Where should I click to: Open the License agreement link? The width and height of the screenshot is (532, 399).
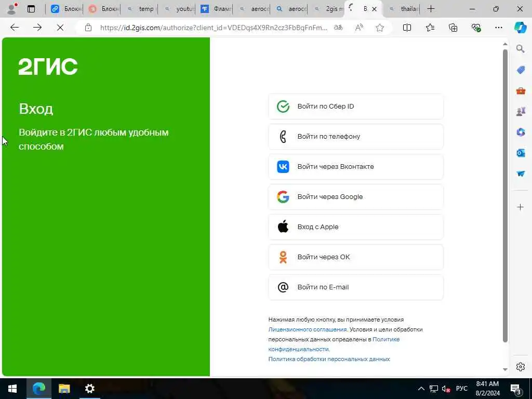coord(308,329)
